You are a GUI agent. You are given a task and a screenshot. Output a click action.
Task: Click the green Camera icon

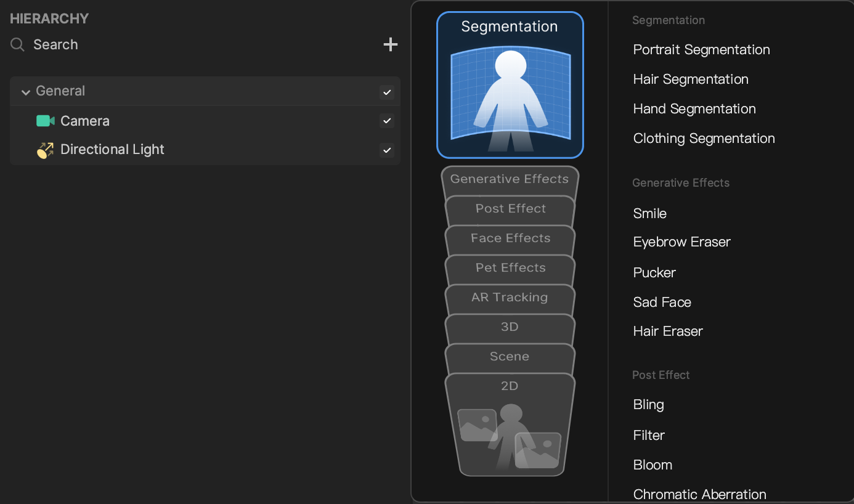click(x=45, y=121)
